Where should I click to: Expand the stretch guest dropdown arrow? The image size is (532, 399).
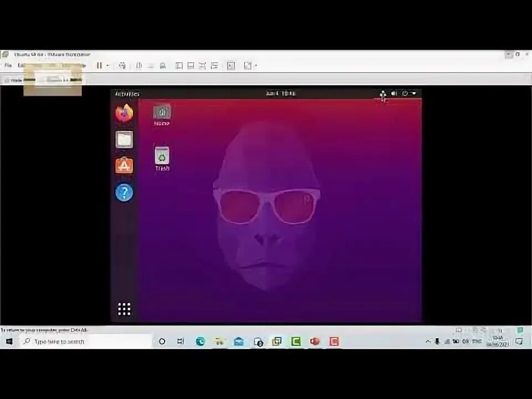click(256, 66)
